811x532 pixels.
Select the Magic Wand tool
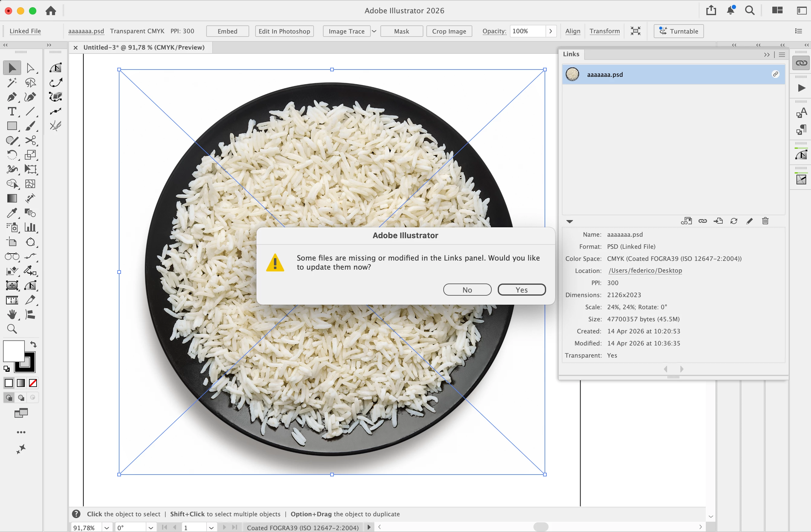pyautogui.click(x=12, y=83)
